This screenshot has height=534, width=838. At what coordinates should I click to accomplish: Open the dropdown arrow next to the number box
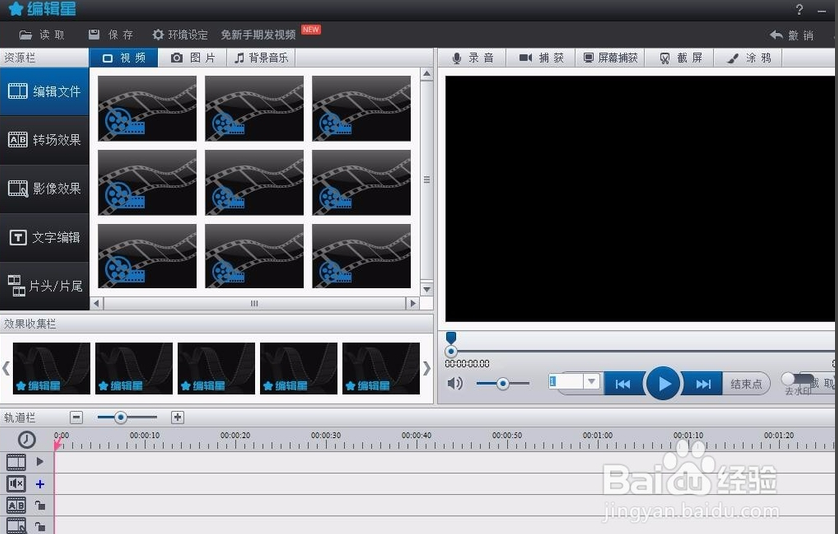[591, 382]
